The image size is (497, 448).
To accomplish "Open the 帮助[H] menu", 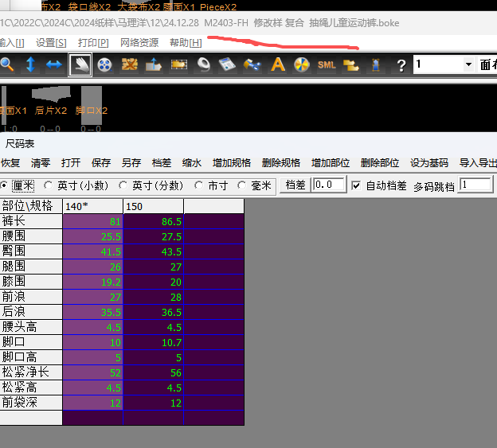I will click(x=185, y=42).
